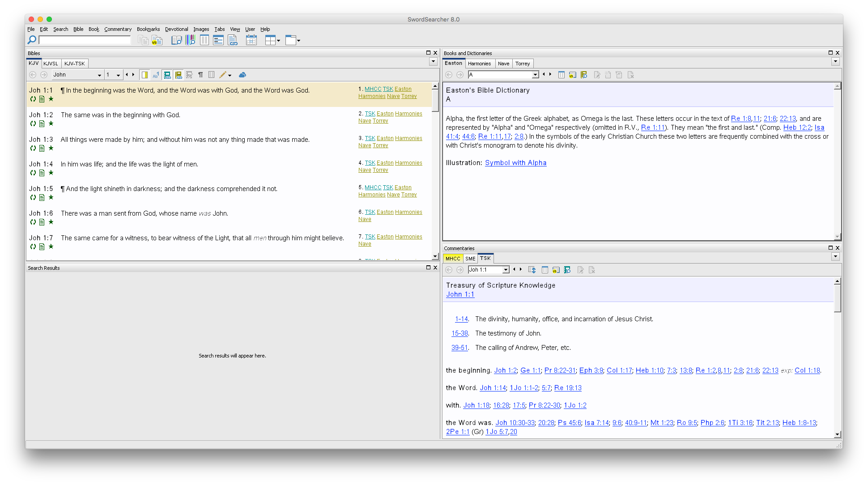
Task: Open the Bookmarks menu
Action: click(148, 29)
